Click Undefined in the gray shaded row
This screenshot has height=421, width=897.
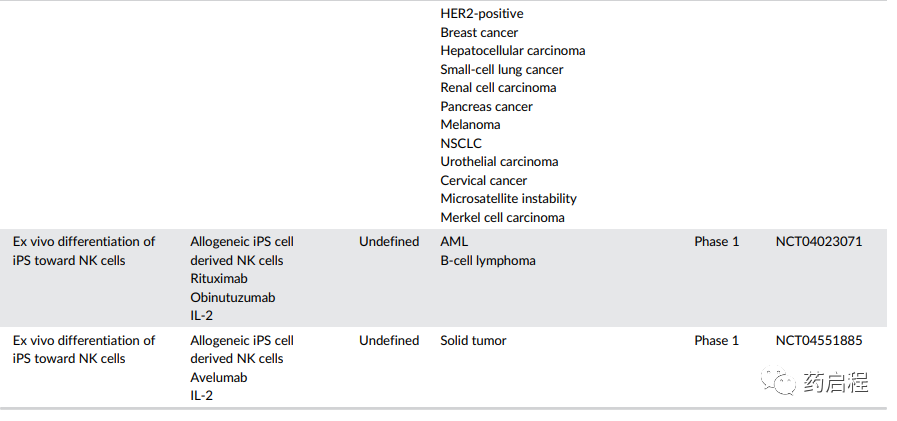(x=389, y=242)
